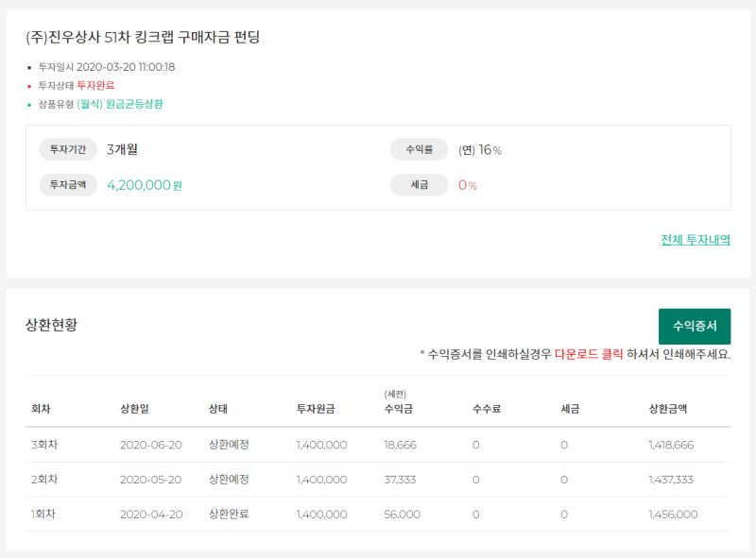Click the 상환현황 section heading
Screen dimensions: 756x558
(x=52, y=325)
